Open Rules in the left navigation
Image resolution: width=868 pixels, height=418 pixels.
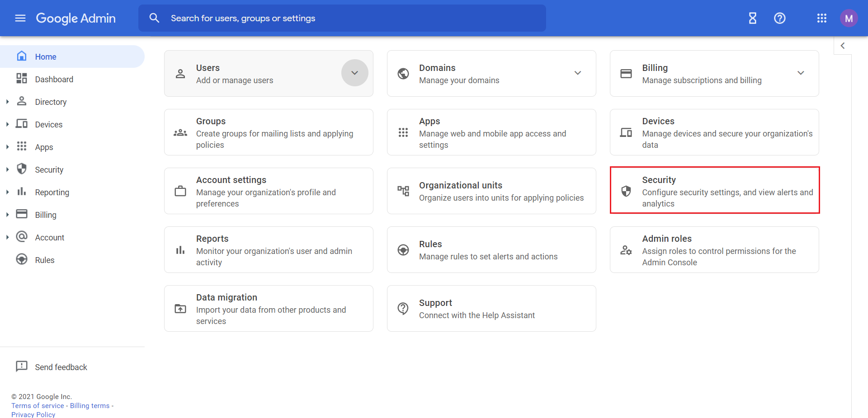click(45, 260)
